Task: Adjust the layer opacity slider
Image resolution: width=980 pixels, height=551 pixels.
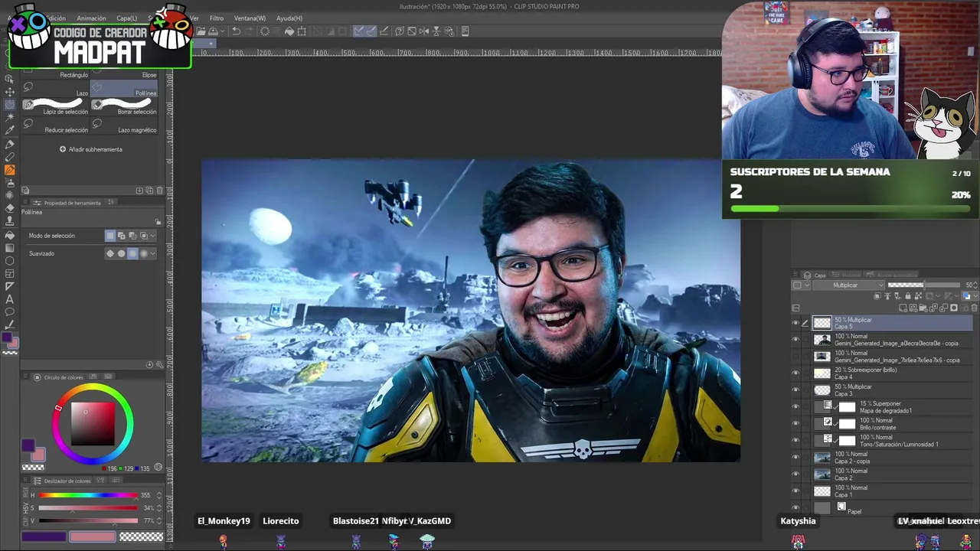Action: point(923,285)
